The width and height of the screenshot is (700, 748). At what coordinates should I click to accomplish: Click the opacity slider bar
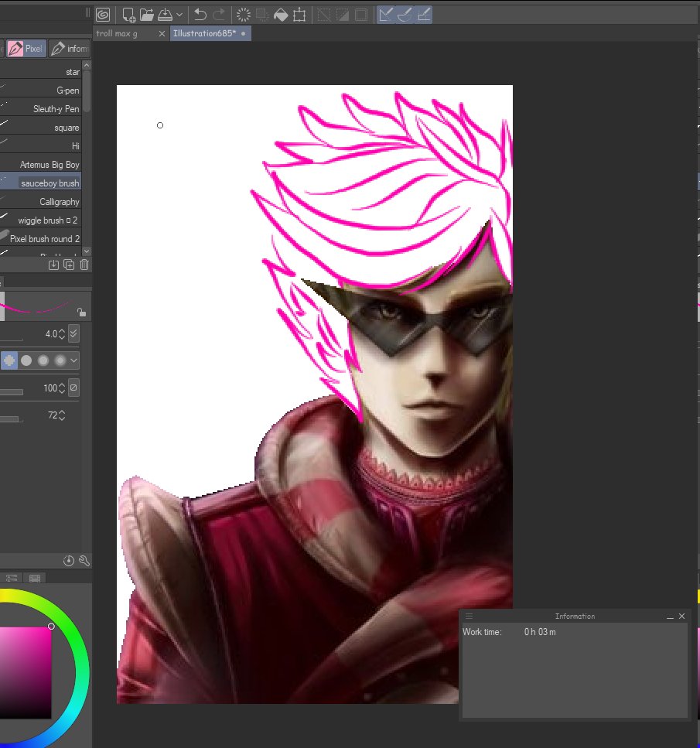[x=12, y=392]
